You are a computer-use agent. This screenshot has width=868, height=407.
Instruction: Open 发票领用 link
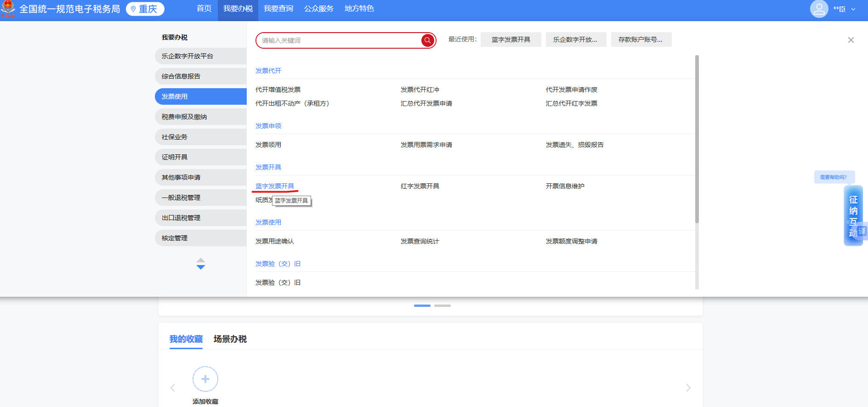coord(268,145)
